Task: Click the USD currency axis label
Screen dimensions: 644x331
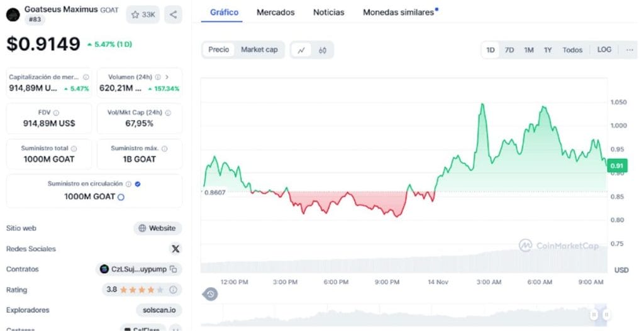Action: click(621, 270)
